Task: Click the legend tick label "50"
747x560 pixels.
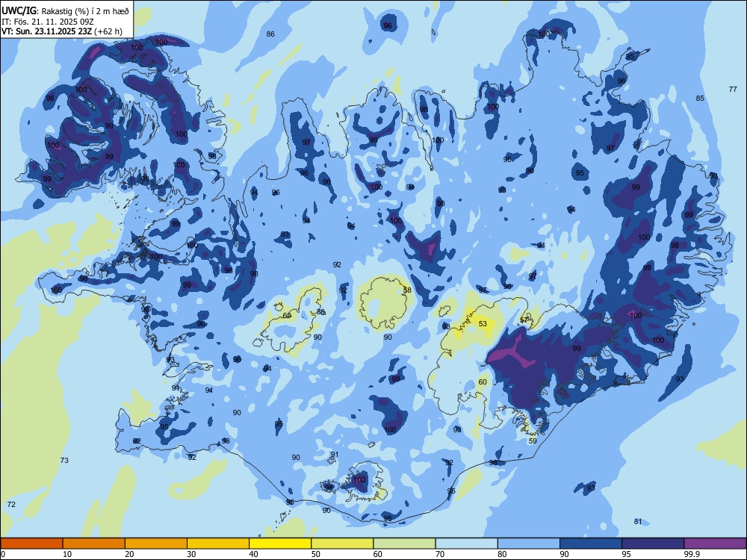Action: pos(316,554)
